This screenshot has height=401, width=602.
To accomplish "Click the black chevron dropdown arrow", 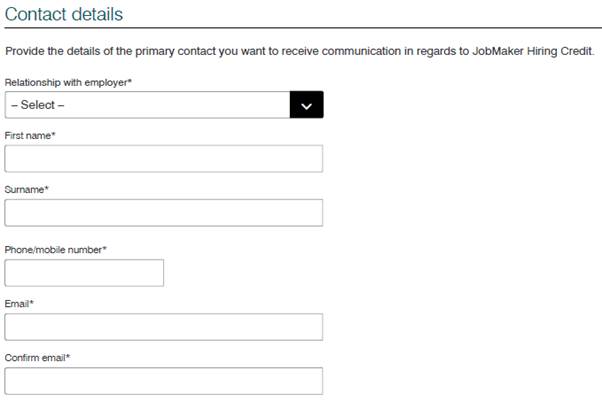I will (x=306, y=105).
